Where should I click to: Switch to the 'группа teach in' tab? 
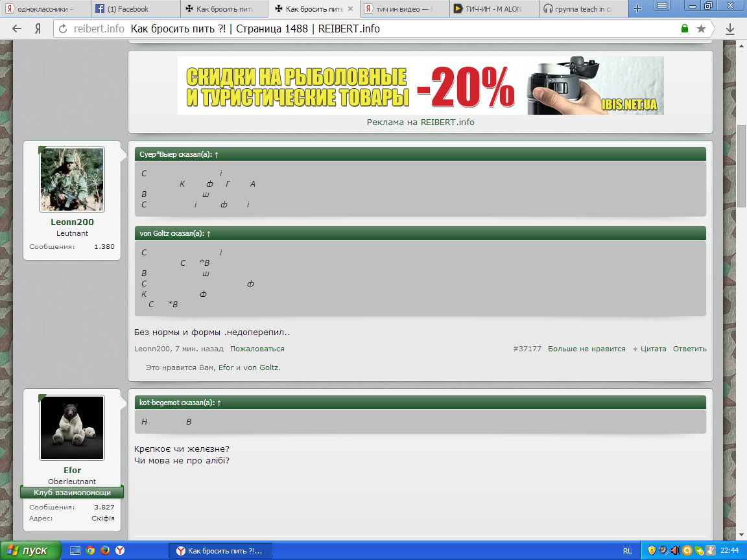(584, 8)
